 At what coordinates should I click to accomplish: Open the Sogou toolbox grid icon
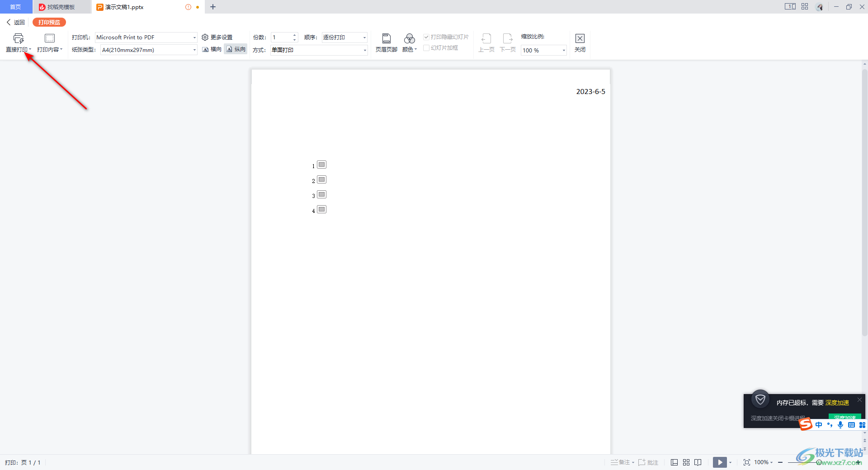[862, 425]
